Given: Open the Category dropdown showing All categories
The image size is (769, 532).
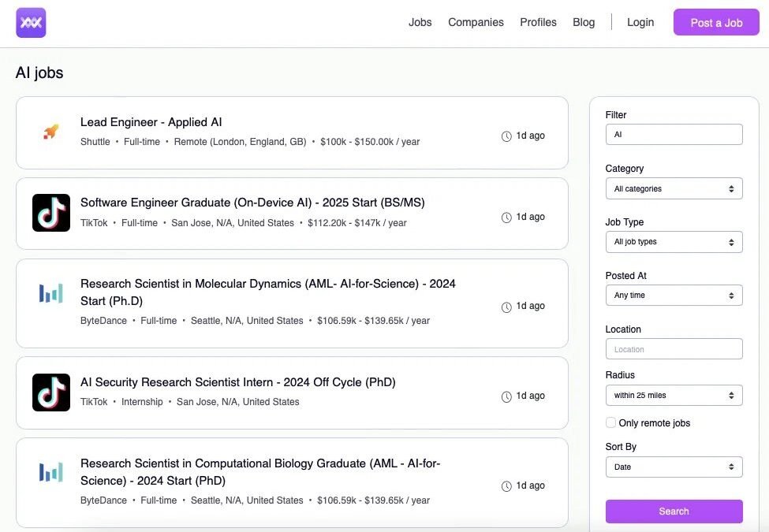Looking at the screenshot, I should [x=674, y=188].
